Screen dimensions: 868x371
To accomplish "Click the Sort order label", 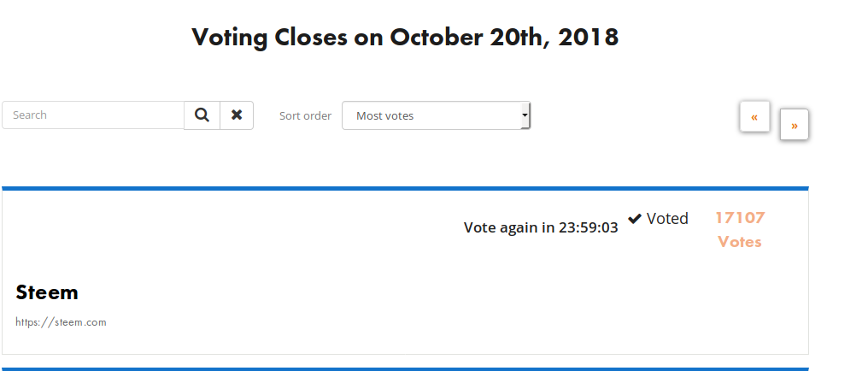I will pos(305,116).
